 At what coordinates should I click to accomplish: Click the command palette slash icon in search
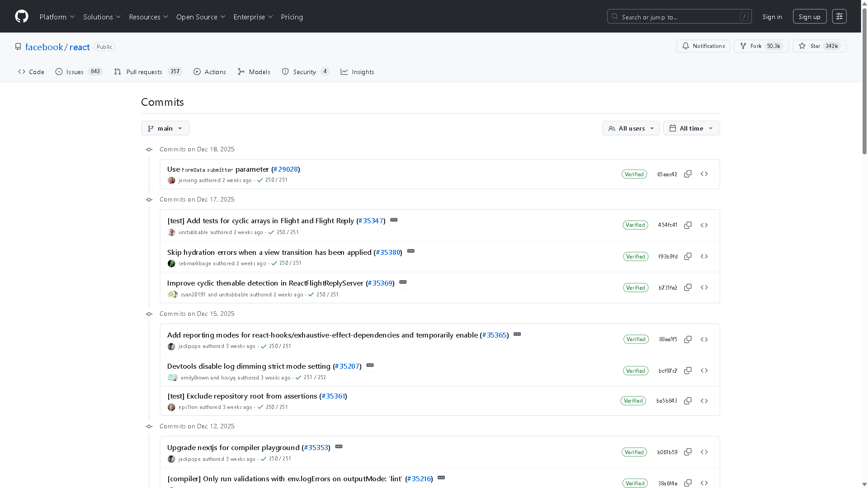coord(744,16)
